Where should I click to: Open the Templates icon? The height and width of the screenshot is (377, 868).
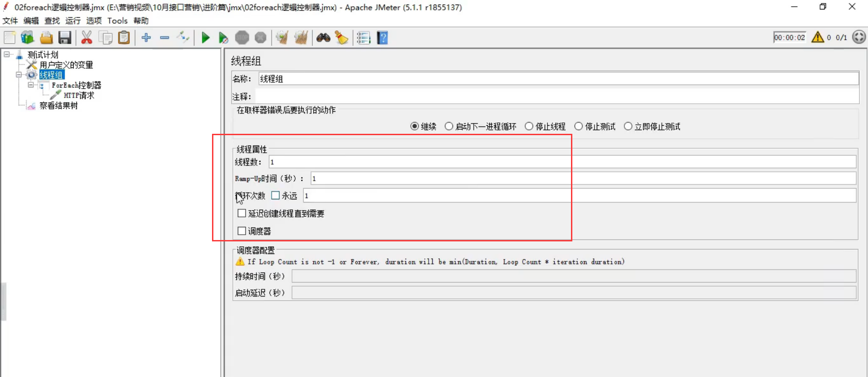tap(28, 38)
